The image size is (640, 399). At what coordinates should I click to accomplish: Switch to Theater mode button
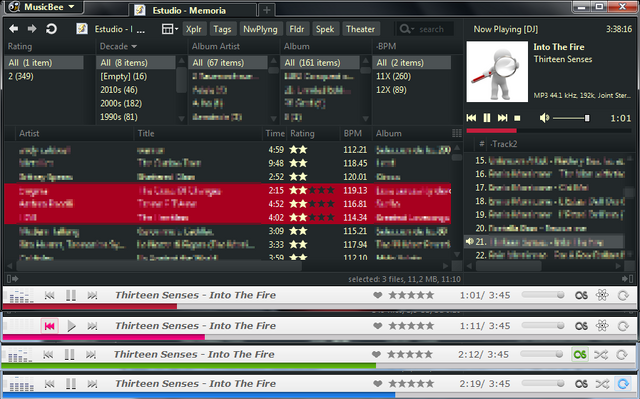click(x=360, y=29)
